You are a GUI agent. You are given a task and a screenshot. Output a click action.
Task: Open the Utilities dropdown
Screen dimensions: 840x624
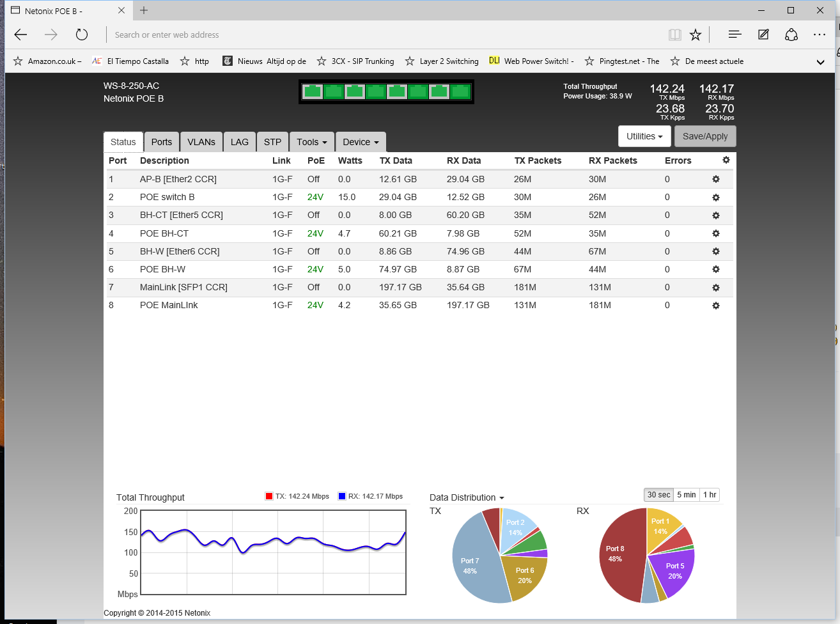click(x=644, y=136)
